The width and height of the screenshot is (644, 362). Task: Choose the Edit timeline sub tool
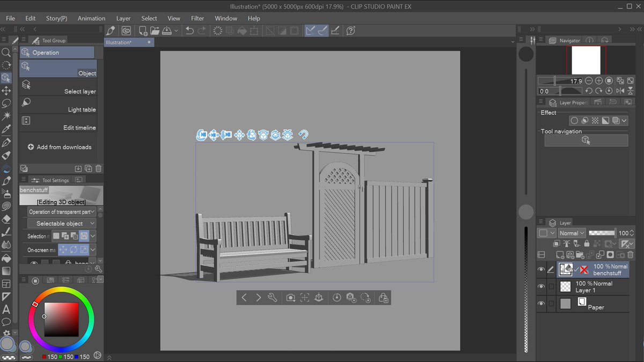[58, 123]
